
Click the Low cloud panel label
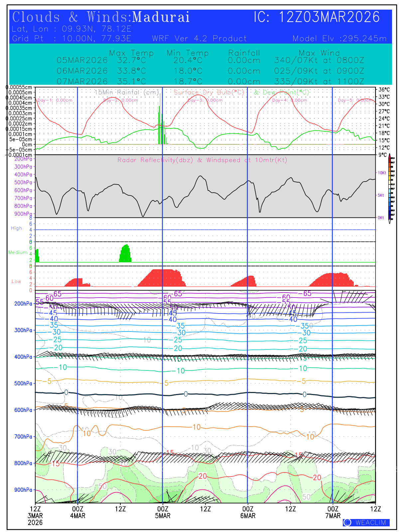pyautogui.click(x=16, y=281)
